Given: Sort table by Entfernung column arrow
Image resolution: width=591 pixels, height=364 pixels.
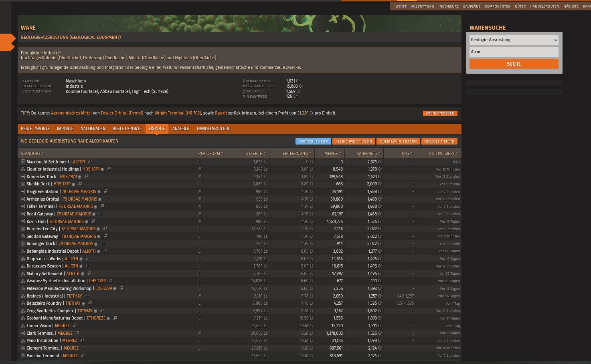Looking at the screenshot, I should tap(310, 153).
